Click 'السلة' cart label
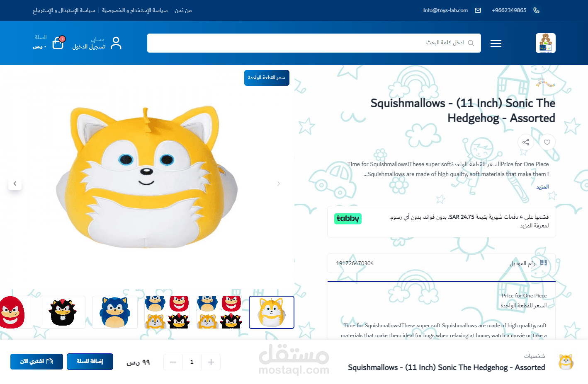This screenshot has height=384, width=588. coord(41,37)
